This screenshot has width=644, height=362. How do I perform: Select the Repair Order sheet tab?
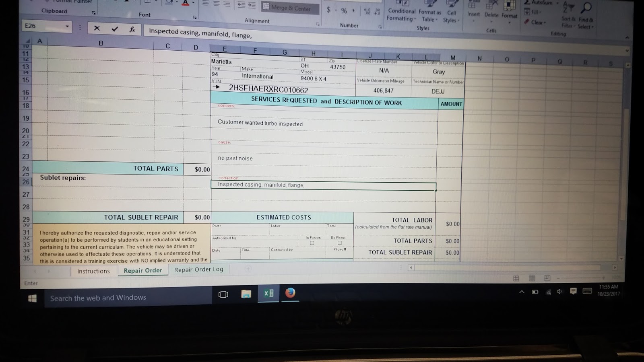[x=143, y=270]
